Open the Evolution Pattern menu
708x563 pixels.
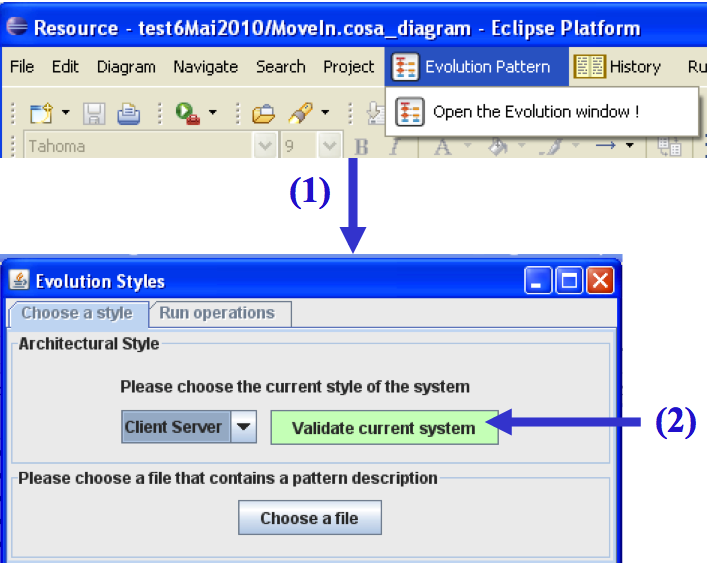(474, 67)
